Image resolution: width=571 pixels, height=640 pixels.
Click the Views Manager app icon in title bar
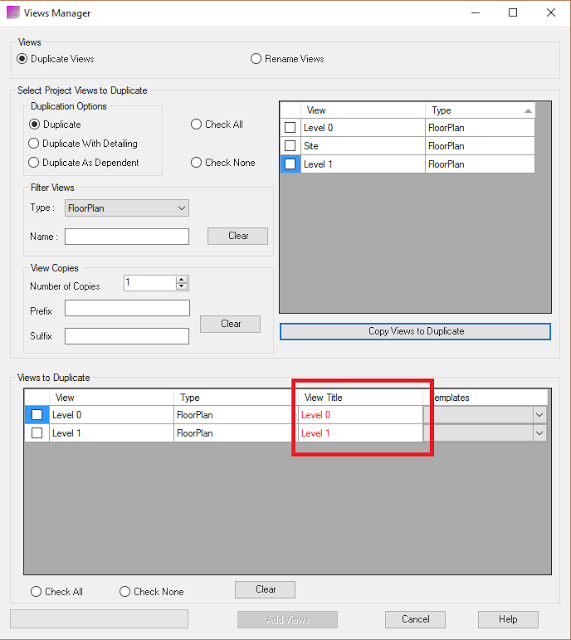[13, 13]
